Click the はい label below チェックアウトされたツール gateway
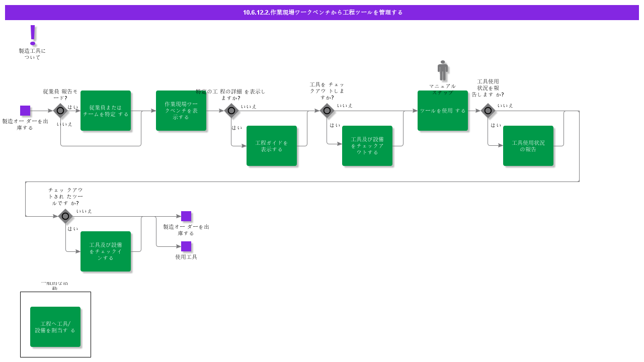This screenshot has height=362, width=644. click(x=73, y=229)
